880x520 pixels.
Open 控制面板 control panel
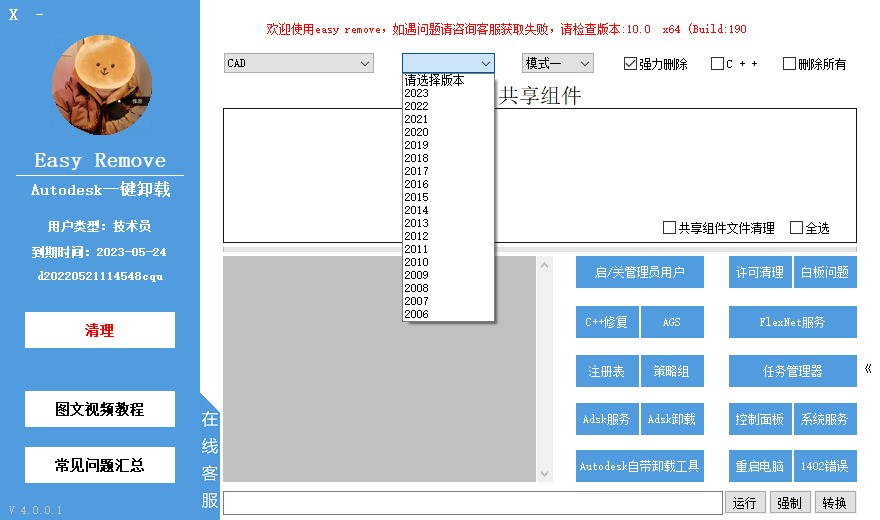tap(760, 419)
